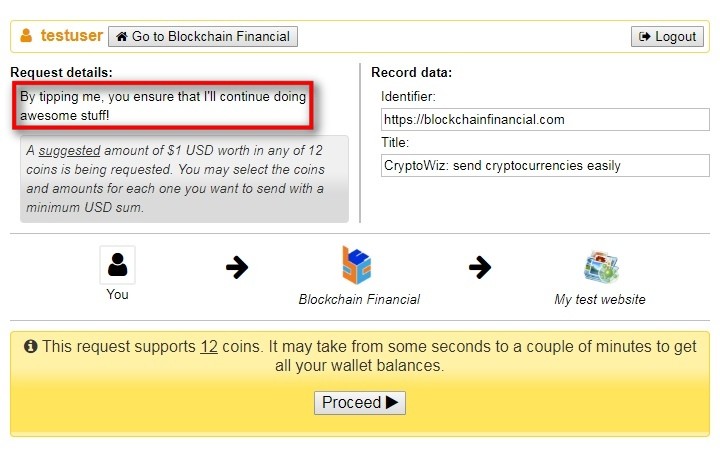Click the highlighted tipping message text
This screenshot has width=720, height=450.
click(163, 106)
